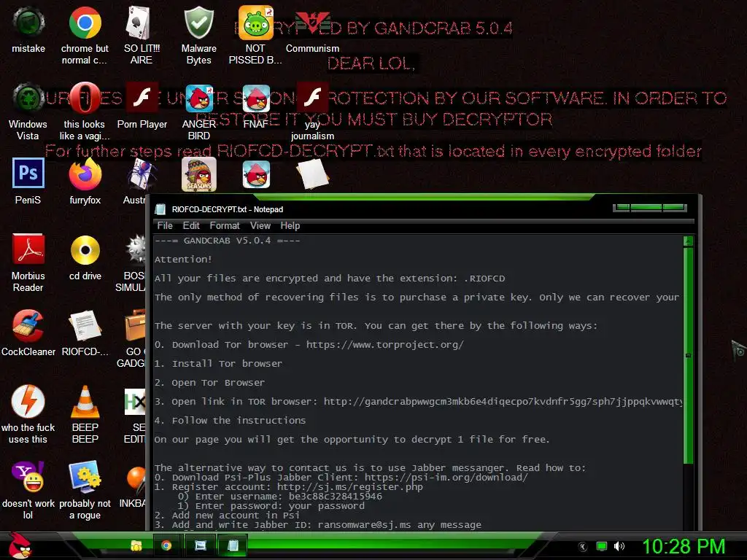Open the red bird icon beside Seasons
This screenshot has width=747, height=560.
256,174
